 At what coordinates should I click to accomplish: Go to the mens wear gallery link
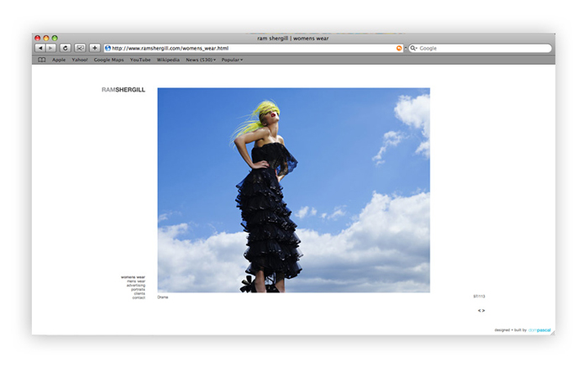click(136, 281)
